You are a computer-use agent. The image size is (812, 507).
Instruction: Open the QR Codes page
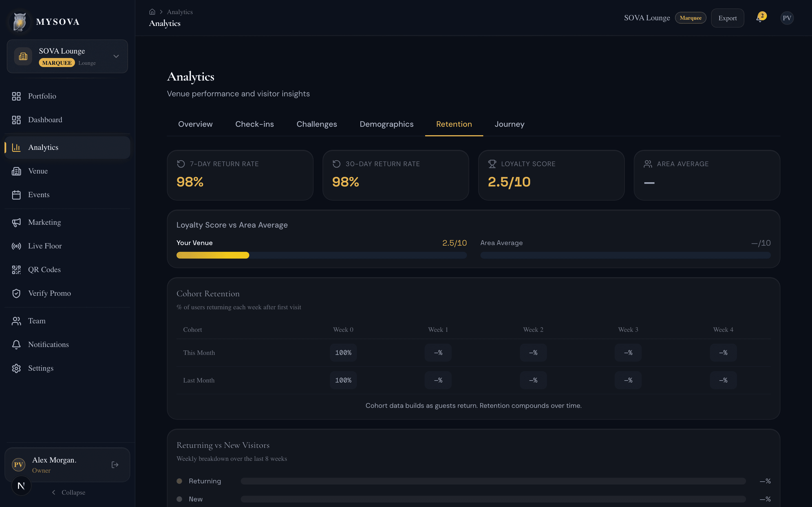click(44, 270)
